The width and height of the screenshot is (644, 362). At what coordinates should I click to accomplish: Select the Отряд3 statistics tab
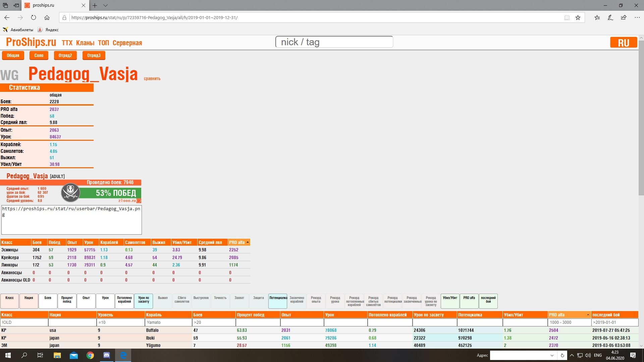[94, 55]
